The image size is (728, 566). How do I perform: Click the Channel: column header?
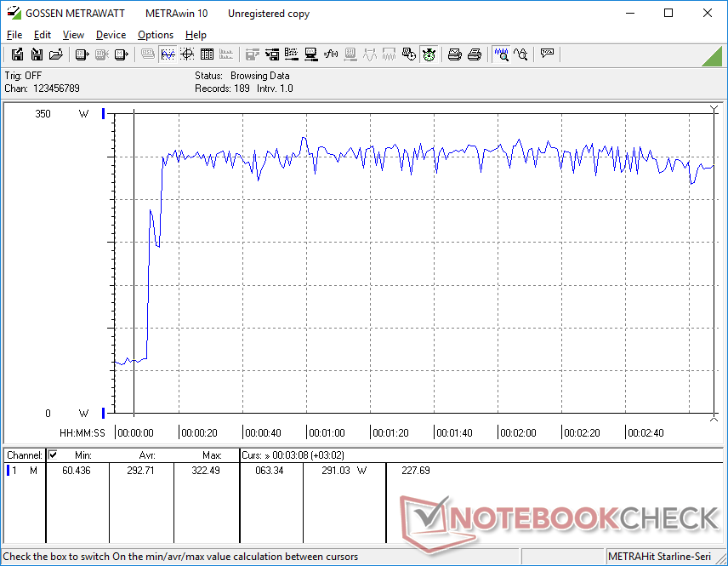(25, 455)
